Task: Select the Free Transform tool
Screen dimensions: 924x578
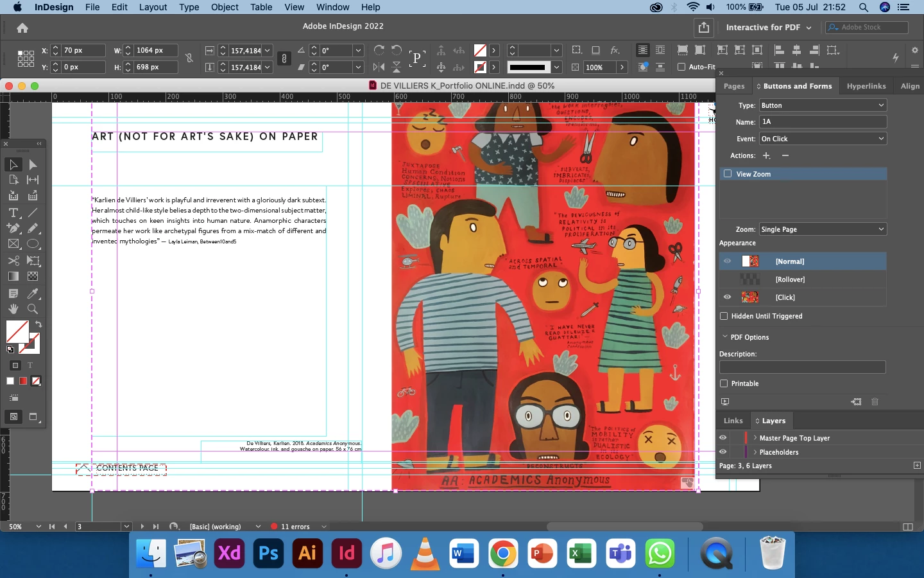Action: tap(33, 261)
